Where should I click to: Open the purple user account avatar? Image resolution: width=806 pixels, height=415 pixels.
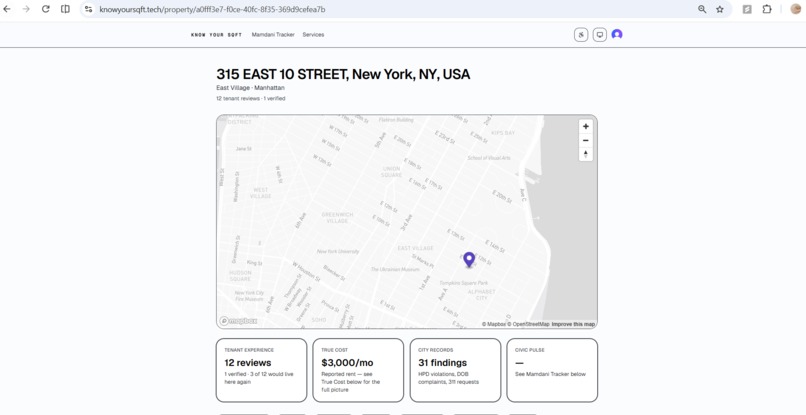click(x=617, y=34)
